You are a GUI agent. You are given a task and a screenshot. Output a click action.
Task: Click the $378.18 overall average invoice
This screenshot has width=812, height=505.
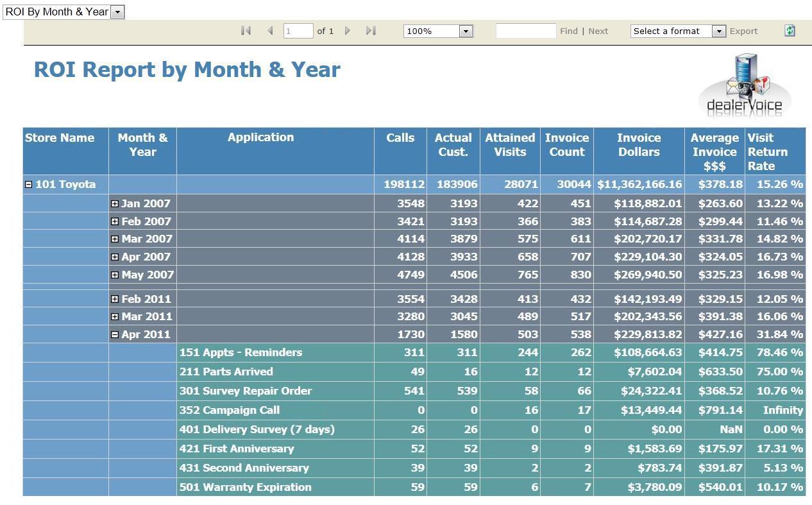(721, 185)
